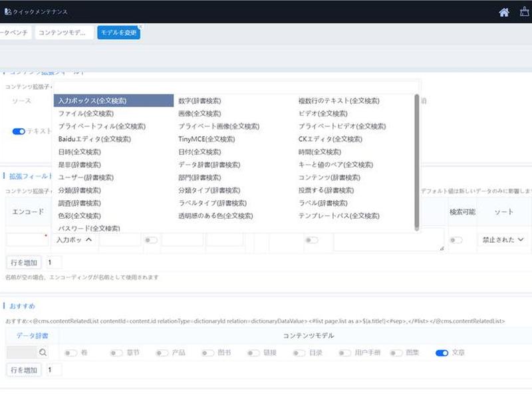Image resolution: width=532 pixels, height=399 pixels.
Task: Pick 調査(辞書検索) option
Action: pyautogui.click(x=79, y=203)
